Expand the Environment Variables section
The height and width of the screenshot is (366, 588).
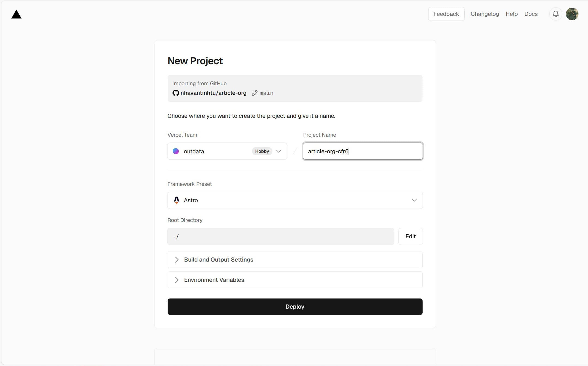pos(295,280)
